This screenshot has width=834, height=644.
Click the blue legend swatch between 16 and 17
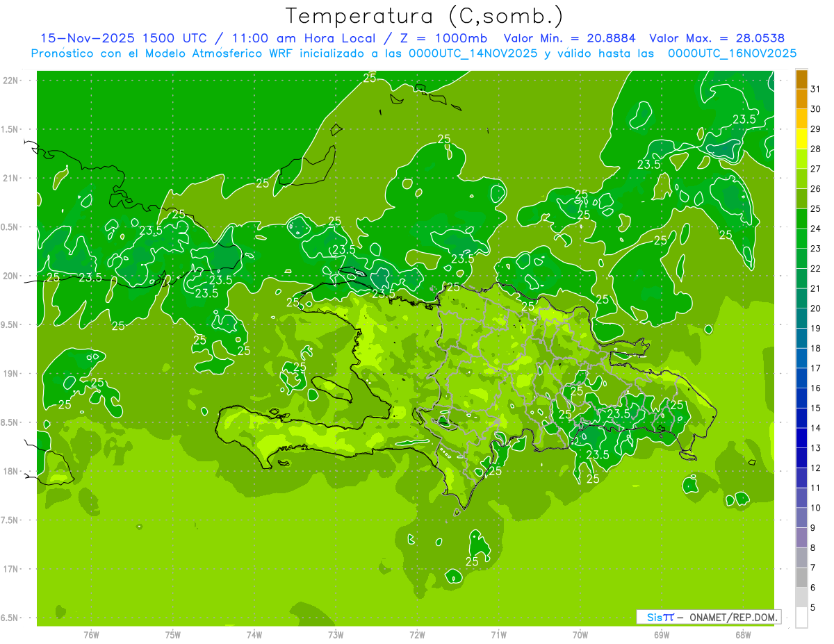point(801,378)
